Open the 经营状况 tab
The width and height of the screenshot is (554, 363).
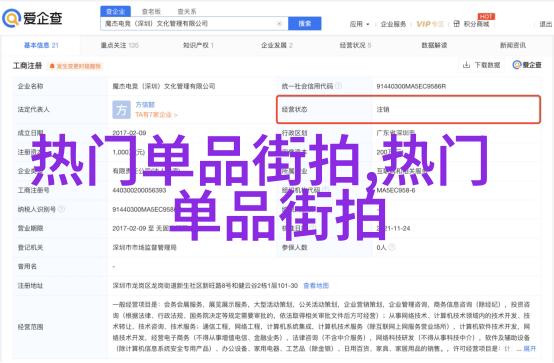tap(355, 45)
